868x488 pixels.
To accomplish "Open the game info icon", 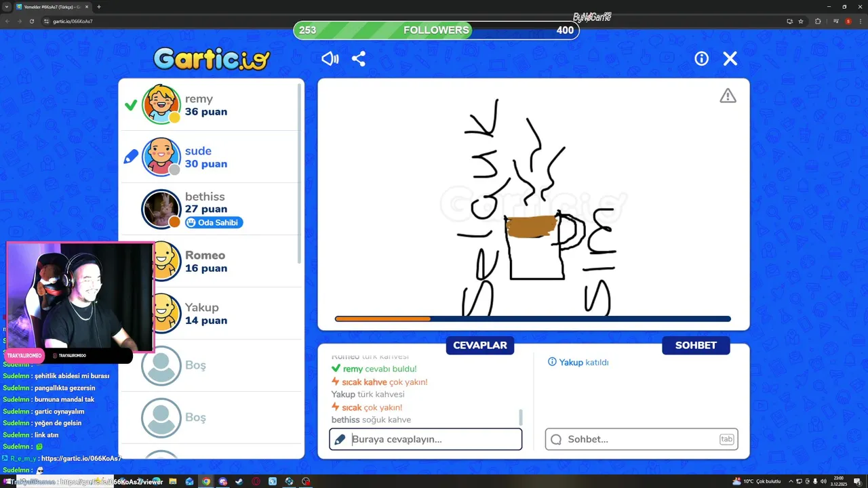I will (701, 59).
